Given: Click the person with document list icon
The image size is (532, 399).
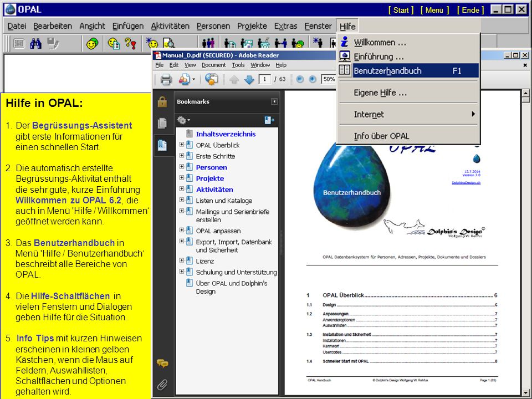Looking at the screenshot, I should [x=230, y=43].
